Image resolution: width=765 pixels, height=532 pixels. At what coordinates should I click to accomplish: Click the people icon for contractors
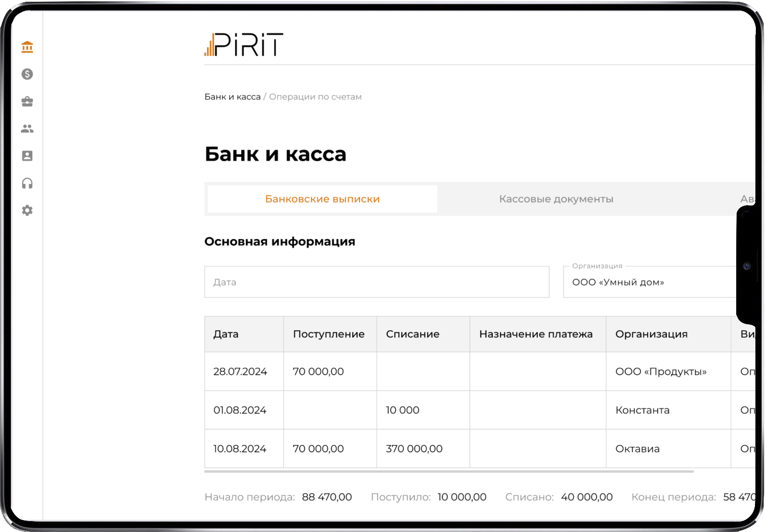(x=27, y=129)
